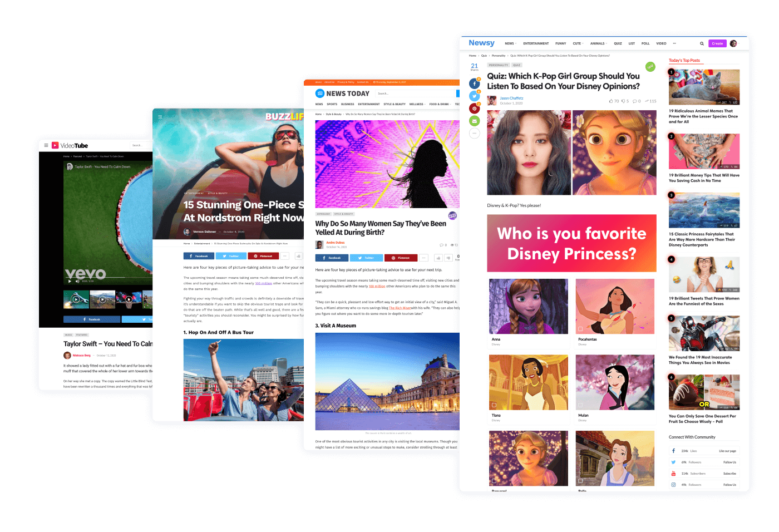Open more share options in News Today
This screenshot has height=532, width=779.
pos(423,258)
